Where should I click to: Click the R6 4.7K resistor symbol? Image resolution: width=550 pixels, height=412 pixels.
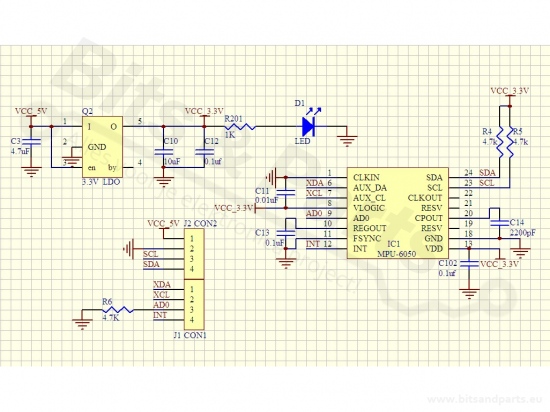118,310
